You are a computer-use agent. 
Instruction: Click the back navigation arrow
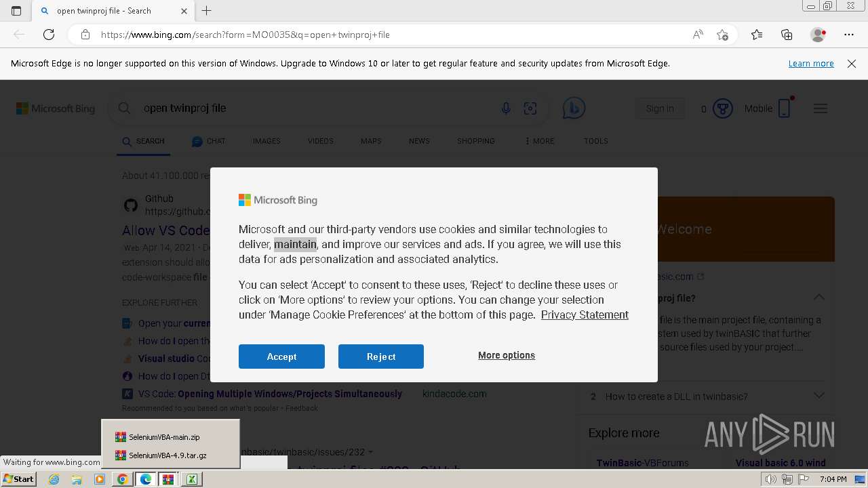19,35
